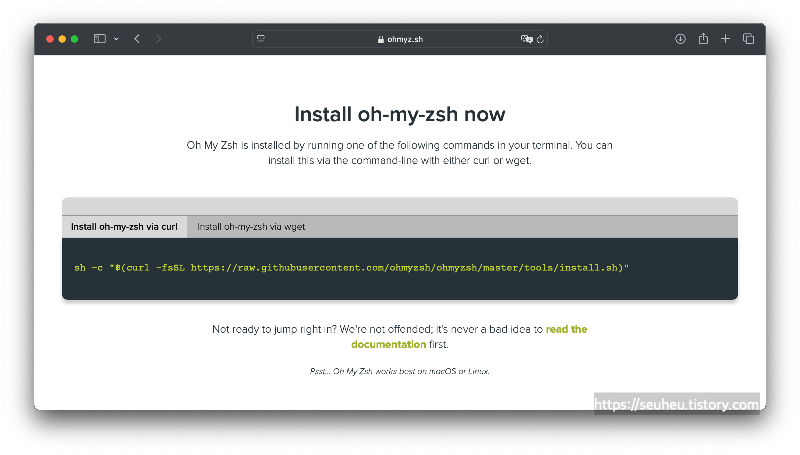Click the Install oh-my-zsh now heading
Viewport: 800px width, 455px height.
(x=400, y=114)
